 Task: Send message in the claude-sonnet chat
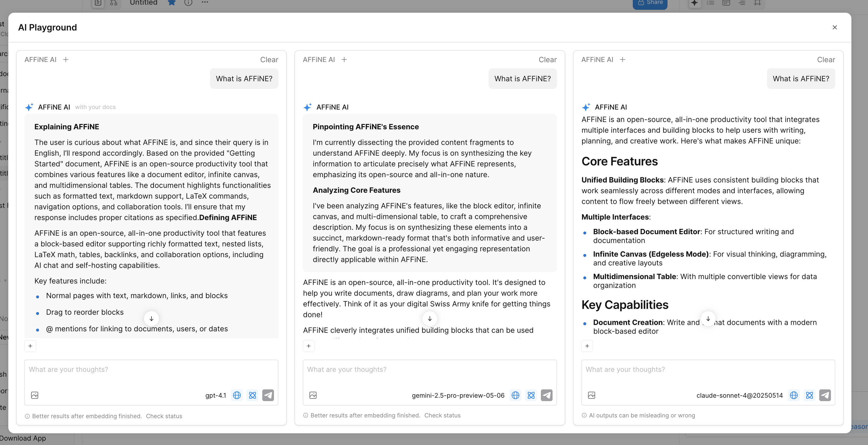click(825, 395)
